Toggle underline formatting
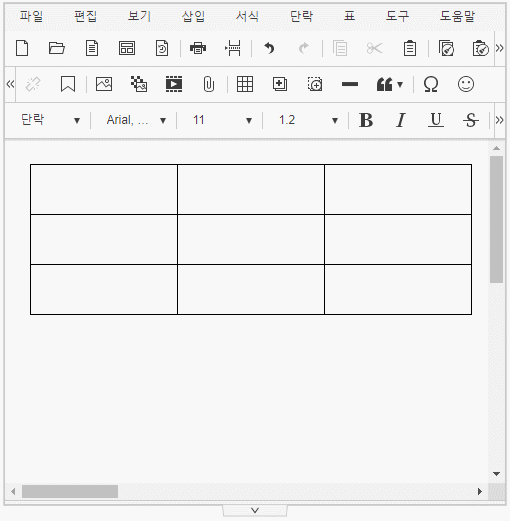Viewport: 510px width, 521px height. point(436,120)
